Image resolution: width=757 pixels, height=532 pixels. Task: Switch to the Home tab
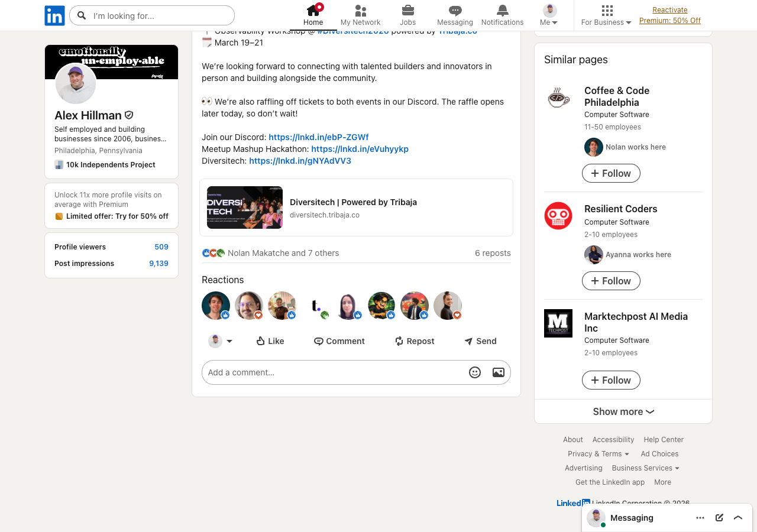pyautogui.click(x=313, y=15)
